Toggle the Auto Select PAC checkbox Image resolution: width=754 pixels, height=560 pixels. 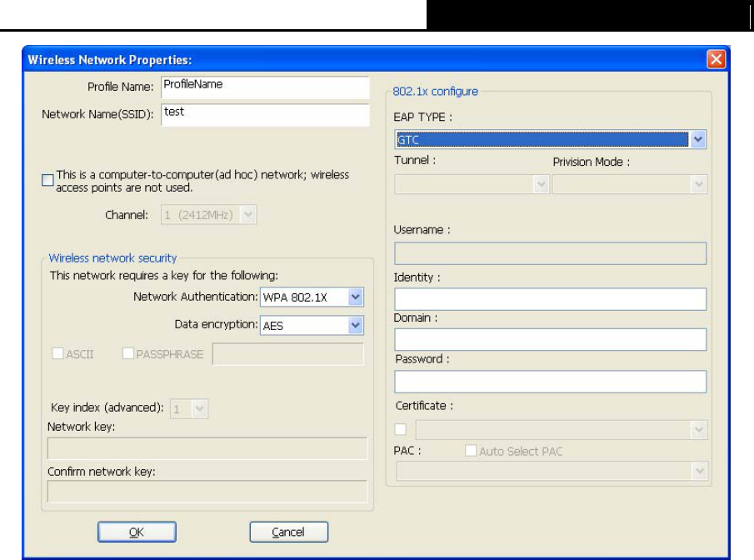pos(471,451)
